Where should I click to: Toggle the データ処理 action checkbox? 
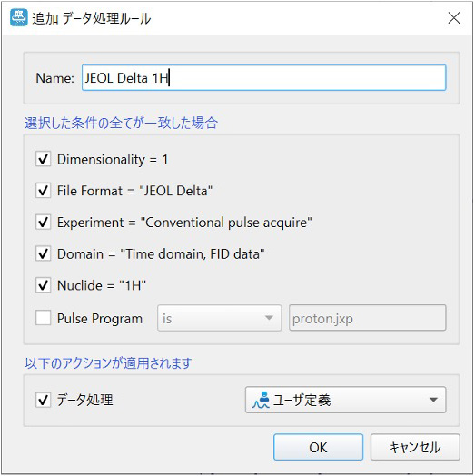tap(43, 400)
